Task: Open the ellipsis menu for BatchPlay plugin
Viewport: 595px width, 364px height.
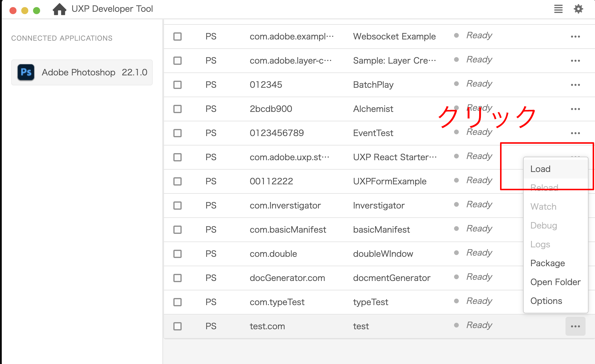Action: [575, 85]
